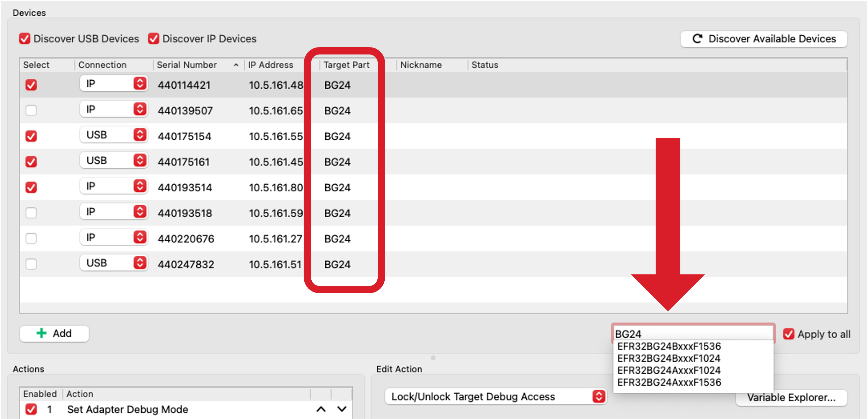Uncheck Enabled for the Set Adapter Debug Mode action
The width and height of the screenshot is (868, 419).
(x=31, y=409)
